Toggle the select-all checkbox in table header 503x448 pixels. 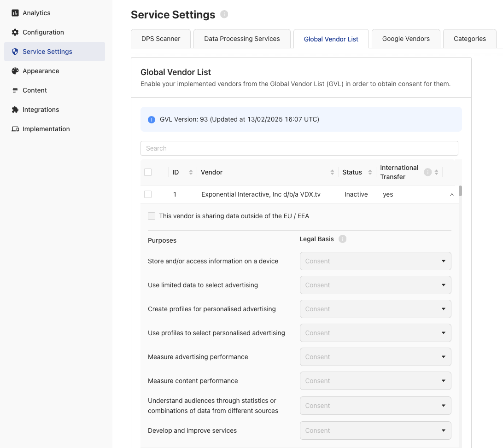tap(148, 172)
